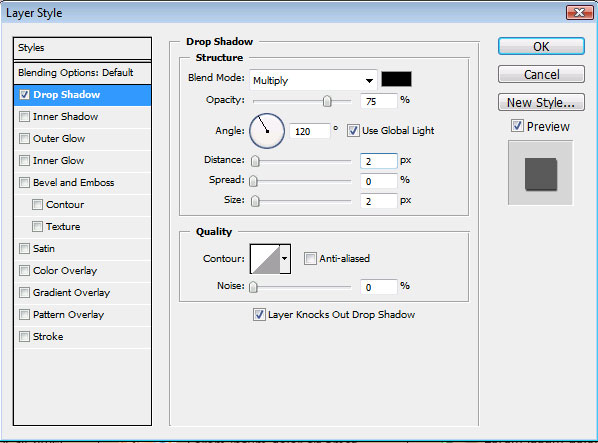Click the Noise value field
598x443 pixels.
click(x=378, y=287)
